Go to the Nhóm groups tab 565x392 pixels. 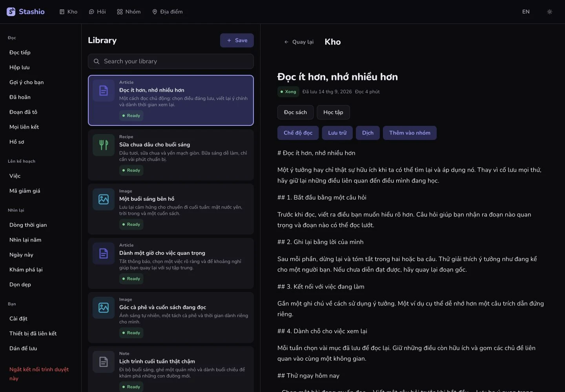click(x=129, y=12)
